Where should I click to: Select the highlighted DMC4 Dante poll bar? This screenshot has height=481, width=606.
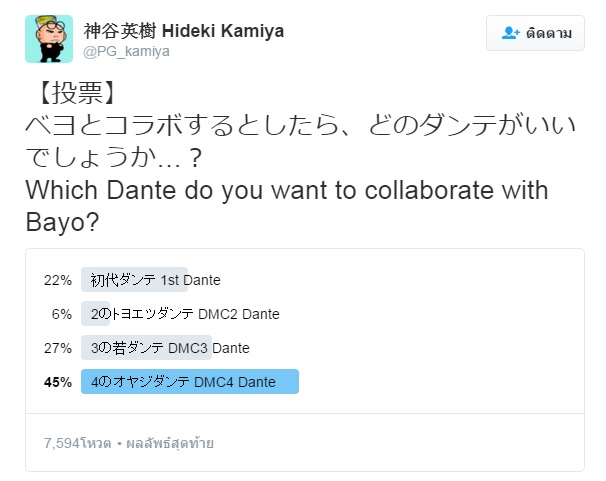coord(189,382)
